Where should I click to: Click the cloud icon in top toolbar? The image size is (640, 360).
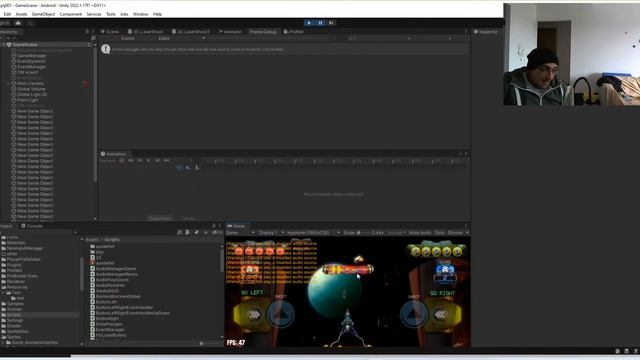18,23
